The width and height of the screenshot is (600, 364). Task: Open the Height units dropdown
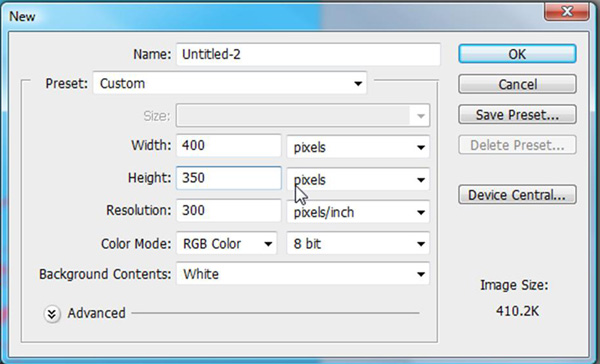pyautogui.click(x=358, y=180)
